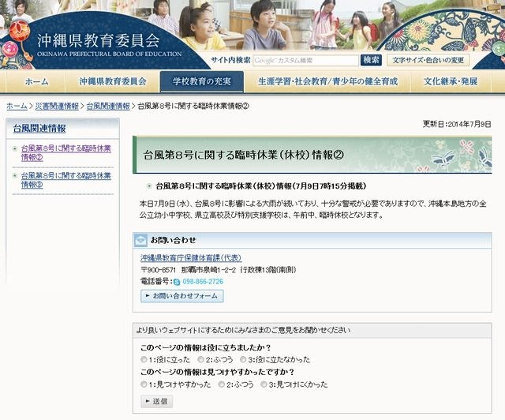Open 生涯学習・社会教育/青少年の健全育成 tab
The width and height of the screenshot is (505, 420).
pos(327,81)
